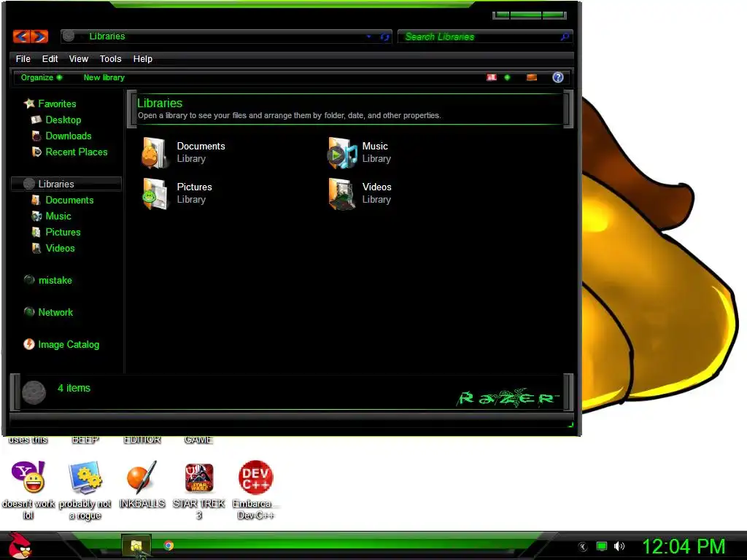The image size is (747, 560).
Task: Show hidden tray icons arrow
Action: (583, 546)
